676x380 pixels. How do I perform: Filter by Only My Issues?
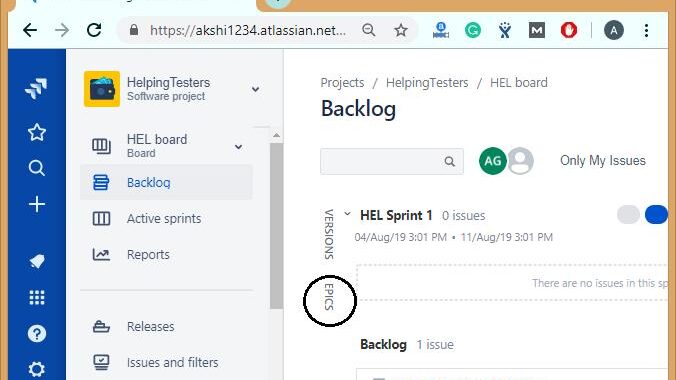(x=603, y=161)
